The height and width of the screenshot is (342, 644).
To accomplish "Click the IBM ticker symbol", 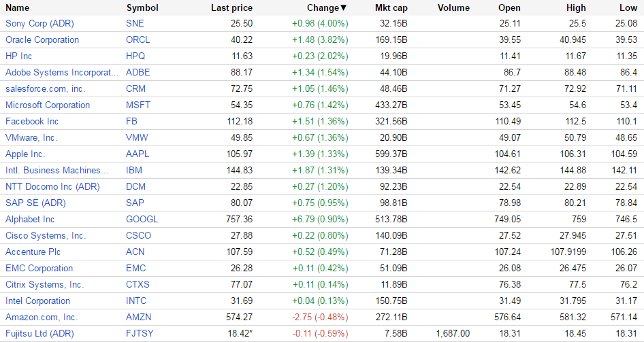I will tap(134, 170).
